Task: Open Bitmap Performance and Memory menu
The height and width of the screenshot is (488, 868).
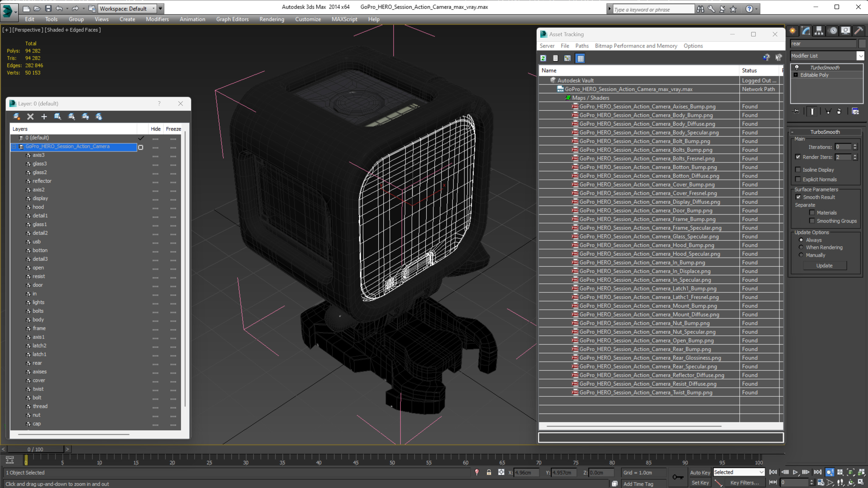Action: (x=636, y=46)
